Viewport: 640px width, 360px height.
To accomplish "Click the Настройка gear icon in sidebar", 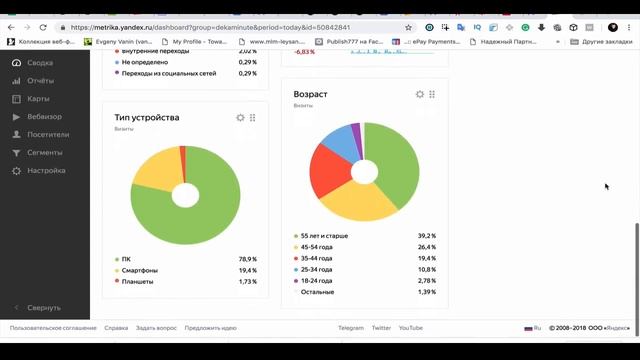I will click(16, 171).
